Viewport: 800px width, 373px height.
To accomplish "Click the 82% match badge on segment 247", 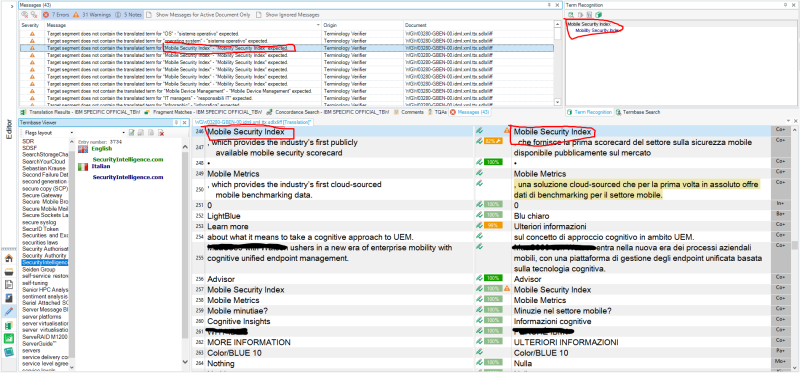I will (493, 141).
